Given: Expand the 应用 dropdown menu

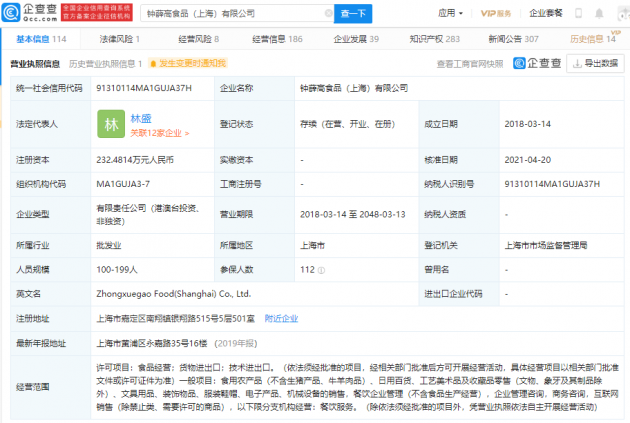Looking at the screenshot, I should tap(450, 13).
